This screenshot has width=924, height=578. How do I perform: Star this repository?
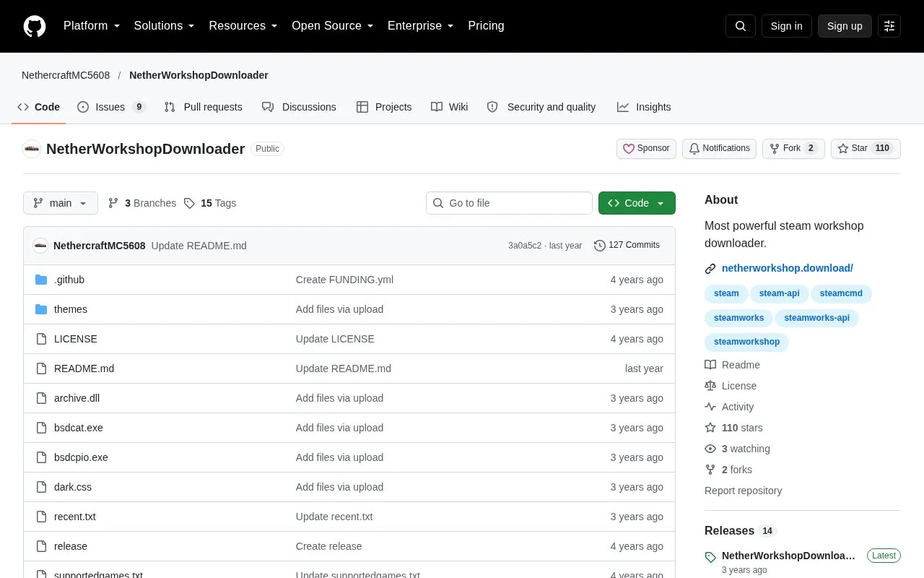(866, 149)
